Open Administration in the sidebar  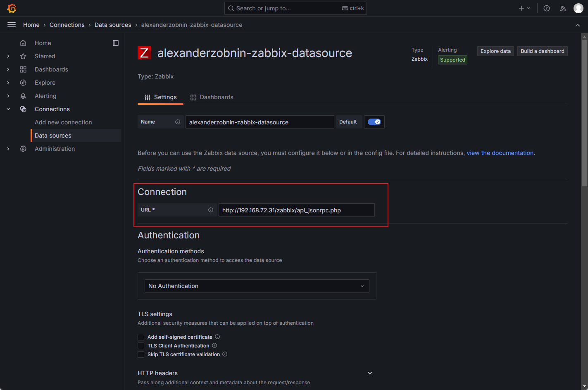(x=55, y=149)
